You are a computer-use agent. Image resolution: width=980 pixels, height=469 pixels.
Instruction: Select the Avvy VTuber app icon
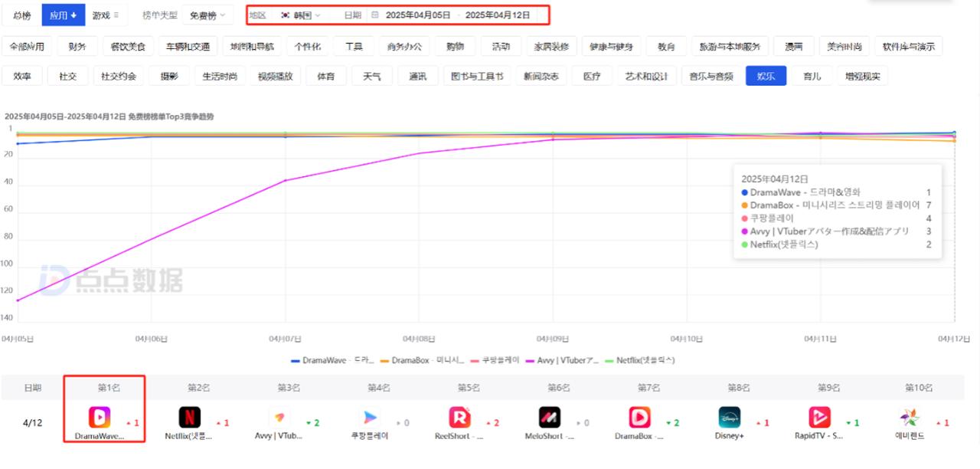coord(279,418)
